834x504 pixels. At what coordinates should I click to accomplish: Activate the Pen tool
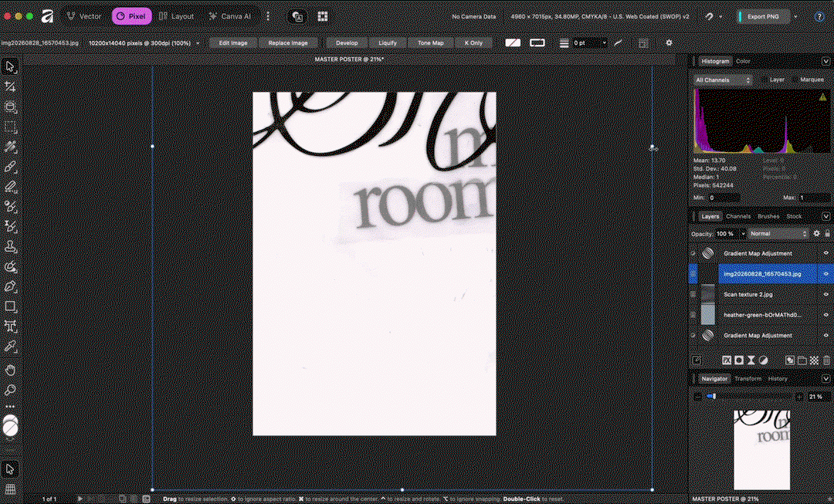click(x=9, y=286)
